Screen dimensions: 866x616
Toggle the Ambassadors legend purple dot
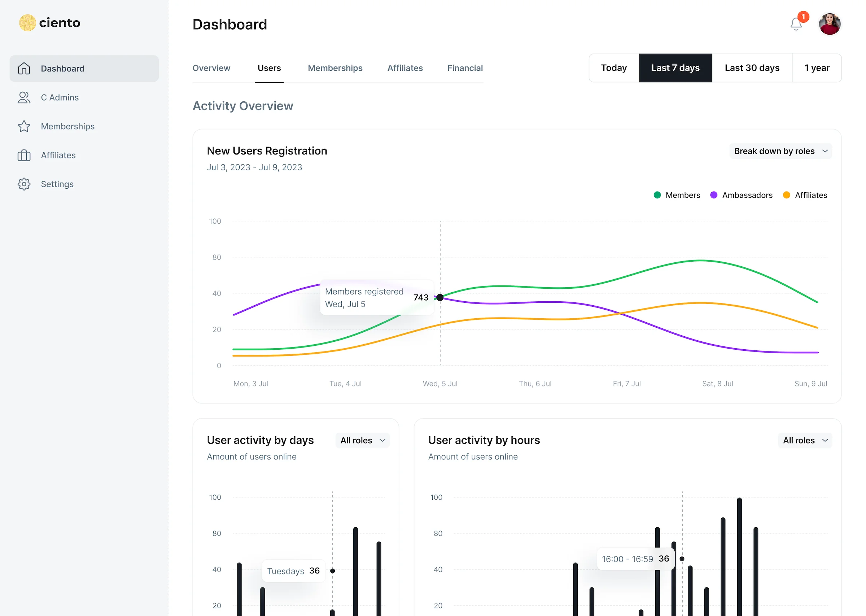[714, 195]
